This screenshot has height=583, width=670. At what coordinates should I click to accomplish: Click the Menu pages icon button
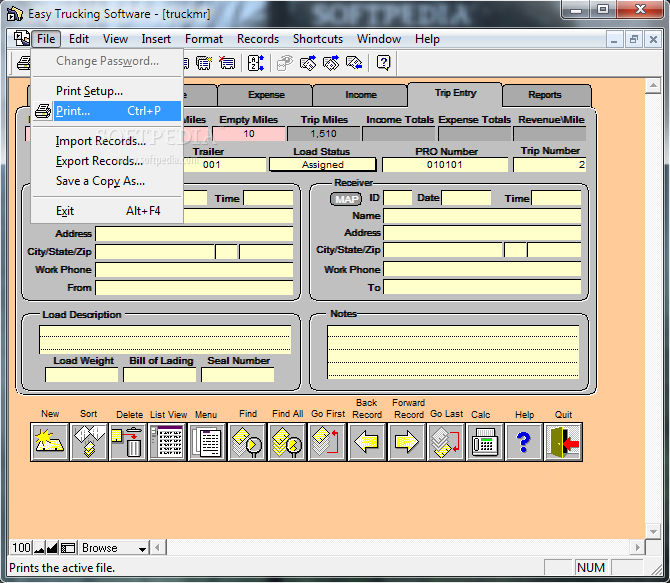pos(207,442)
